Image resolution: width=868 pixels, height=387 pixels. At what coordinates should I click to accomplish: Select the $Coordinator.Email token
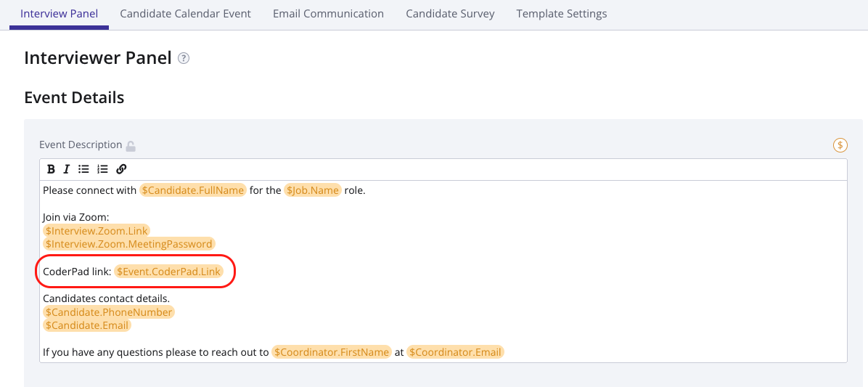click(455, 352)
